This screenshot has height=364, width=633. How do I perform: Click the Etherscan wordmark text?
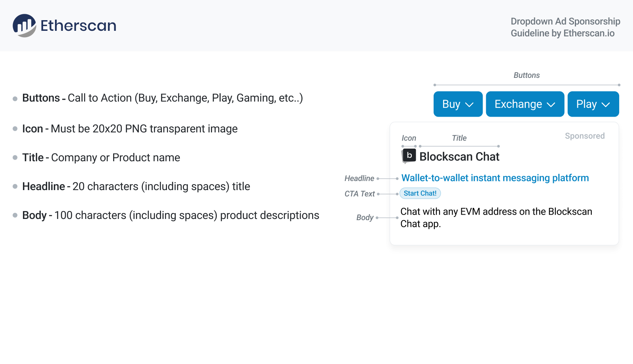78,26
